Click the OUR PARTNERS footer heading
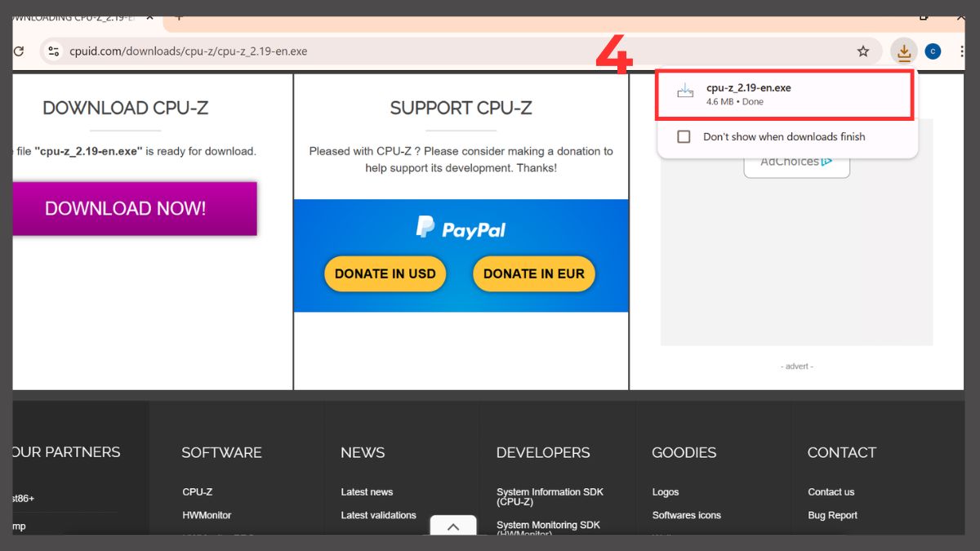 (66, 452)
